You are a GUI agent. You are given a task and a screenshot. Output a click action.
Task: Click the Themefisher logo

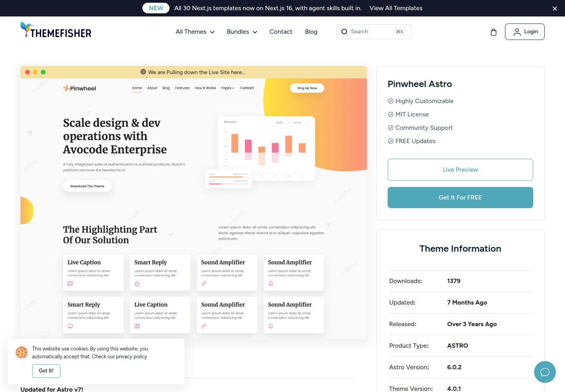[x=56, y=30]
